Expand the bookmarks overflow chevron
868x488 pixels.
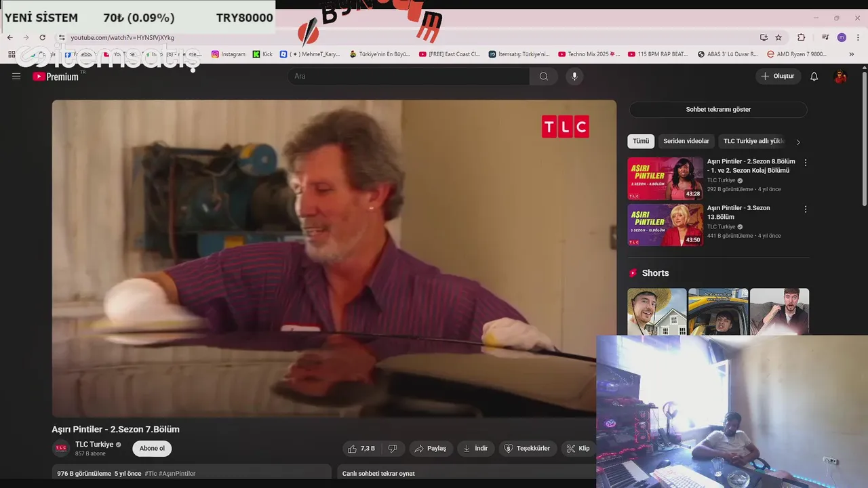tap(852, 54)
